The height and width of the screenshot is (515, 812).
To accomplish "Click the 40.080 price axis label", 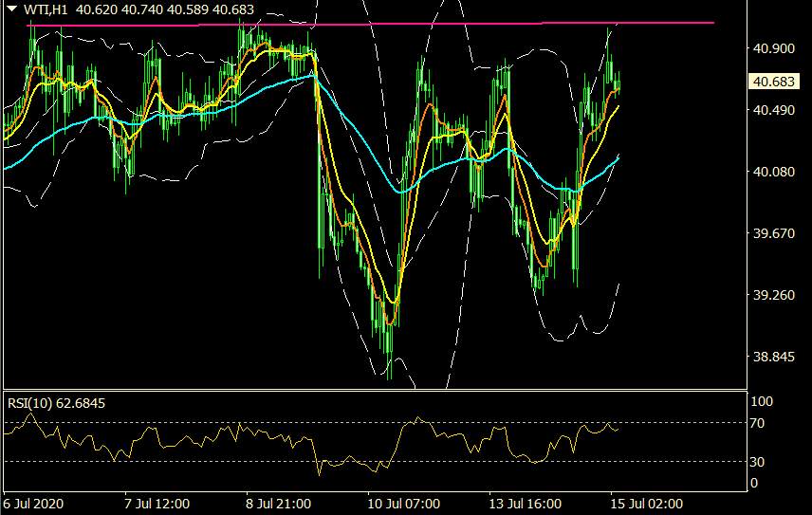I will [x=773, y=172].
